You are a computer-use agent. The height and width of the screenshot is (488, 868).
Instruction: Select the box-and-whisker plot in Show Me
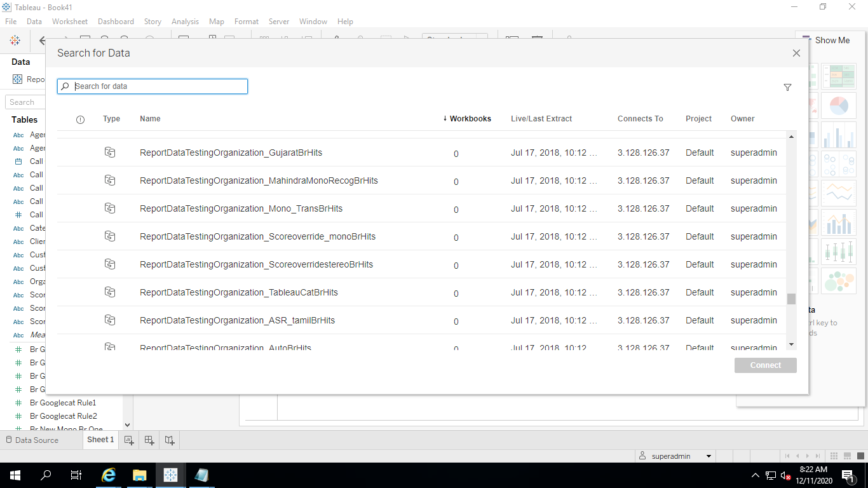coord(839,252)
